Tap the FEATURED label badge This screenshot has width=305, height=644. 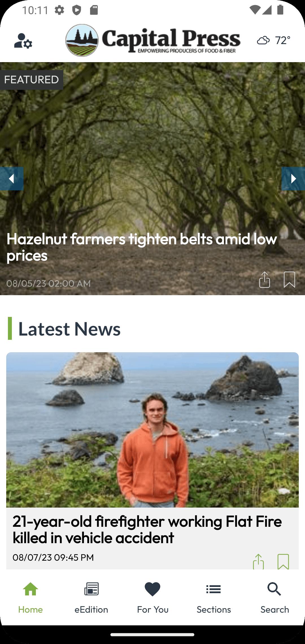coord(32,80)
